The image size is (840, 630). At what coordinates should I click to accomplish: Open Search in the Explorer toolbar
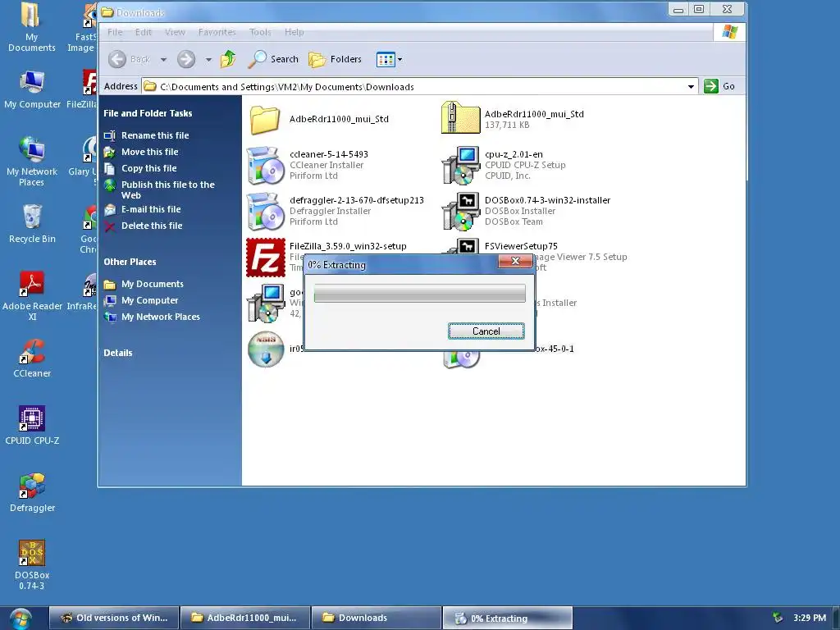[273, 59]
